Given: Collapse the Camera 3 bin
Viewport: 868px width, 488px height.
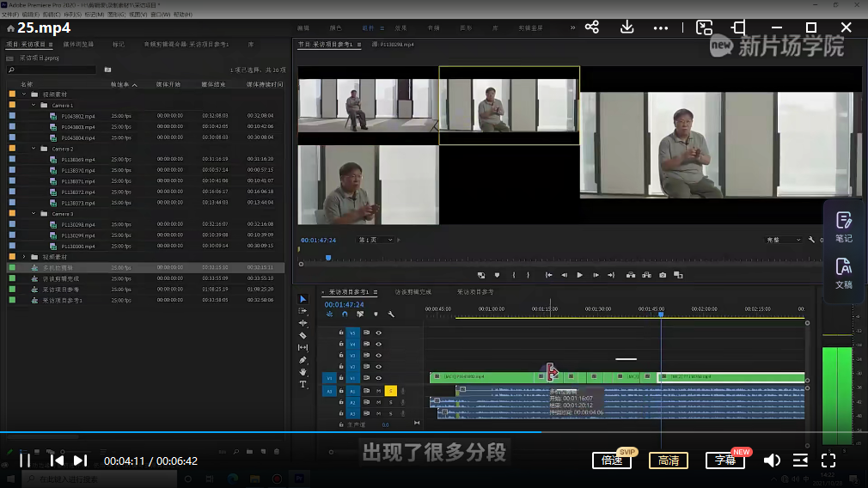Looking at the screenshot, I should point(34,214).
